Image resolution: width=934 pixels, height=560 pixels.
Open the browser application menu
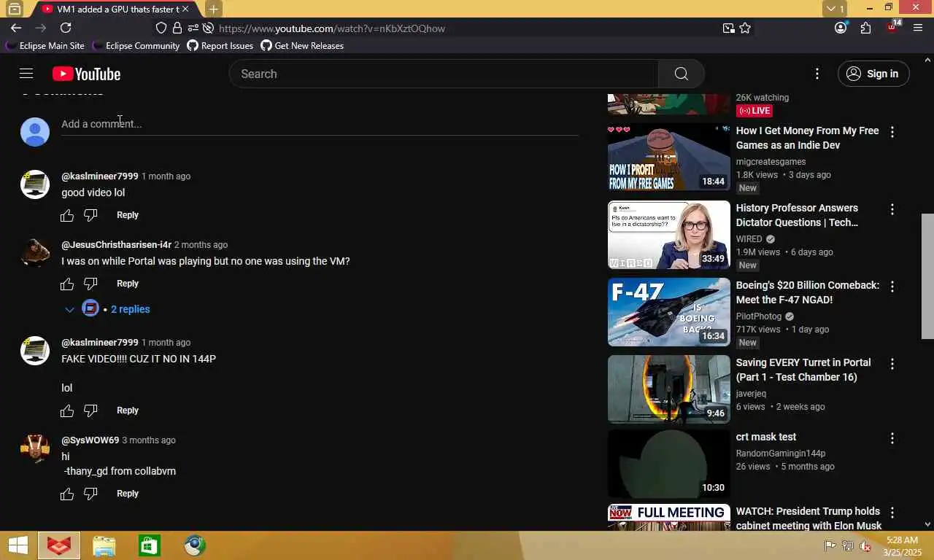coord(918,28)
